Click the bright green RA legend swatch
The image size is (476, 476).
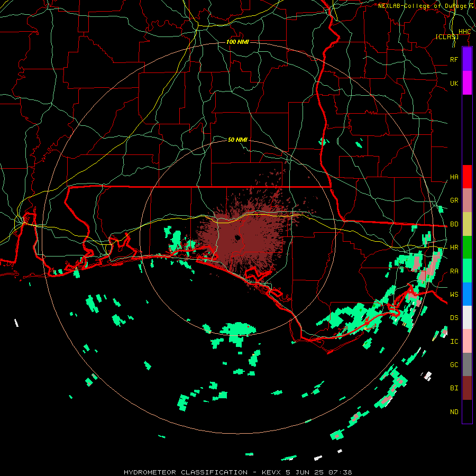coord(467,271)
